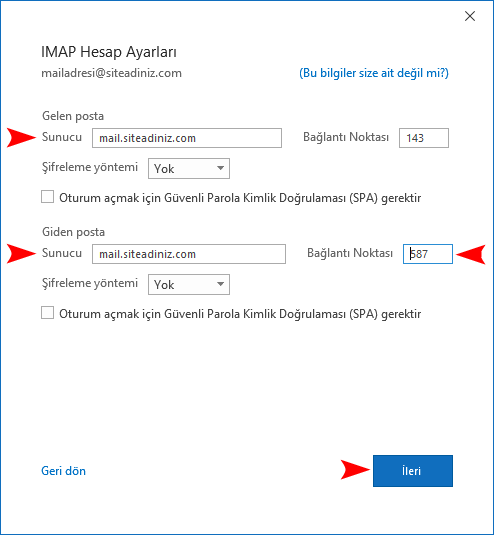
Task: Go back with Geri dön link
Action: (63, 471)
